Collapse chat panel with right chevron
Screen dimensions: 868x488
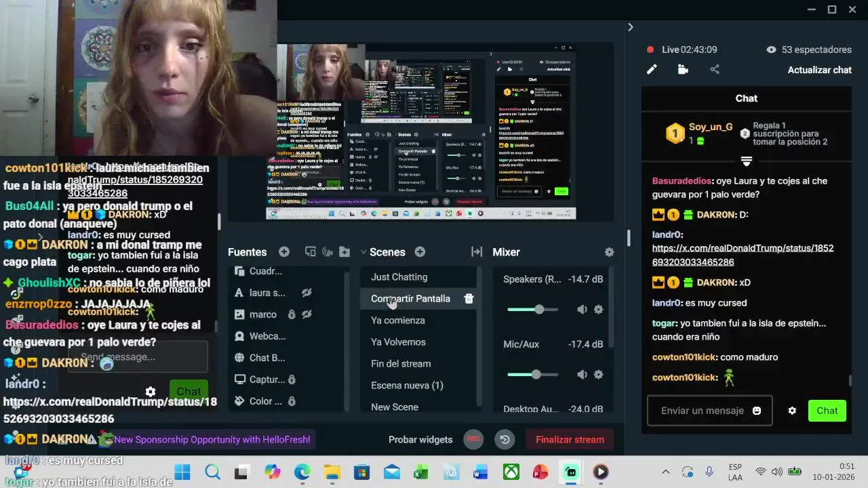coord(630,27)
